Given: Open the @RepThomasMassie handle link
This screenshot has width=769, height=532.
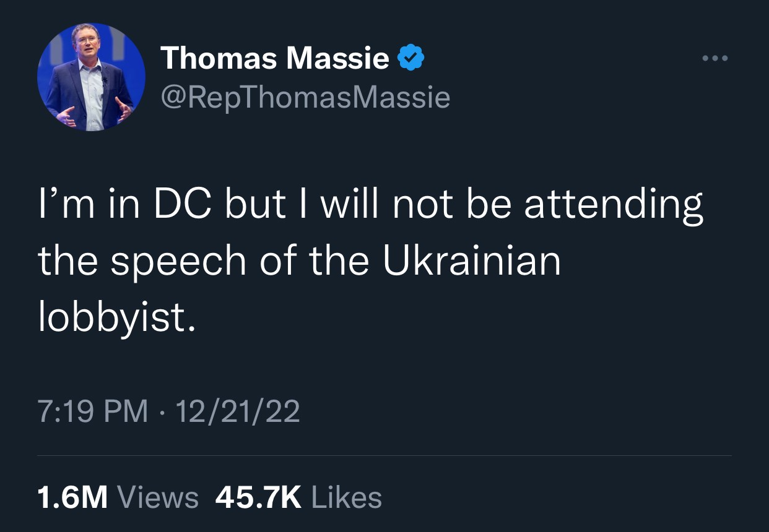Looking at the screenshot, I should (x=305, y=97).
